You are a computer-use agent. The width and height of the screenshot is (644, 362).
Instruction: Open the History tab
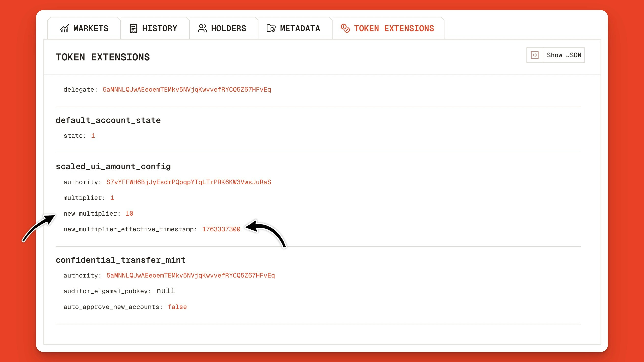[160, 28]
